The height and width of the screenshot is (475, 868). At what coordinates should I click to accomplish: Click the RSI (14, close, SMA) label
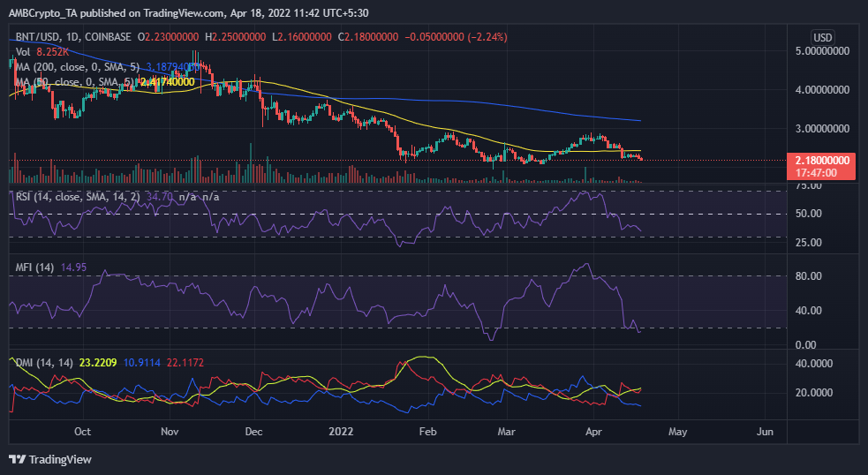pyautogui.click(x=78, y=197)
